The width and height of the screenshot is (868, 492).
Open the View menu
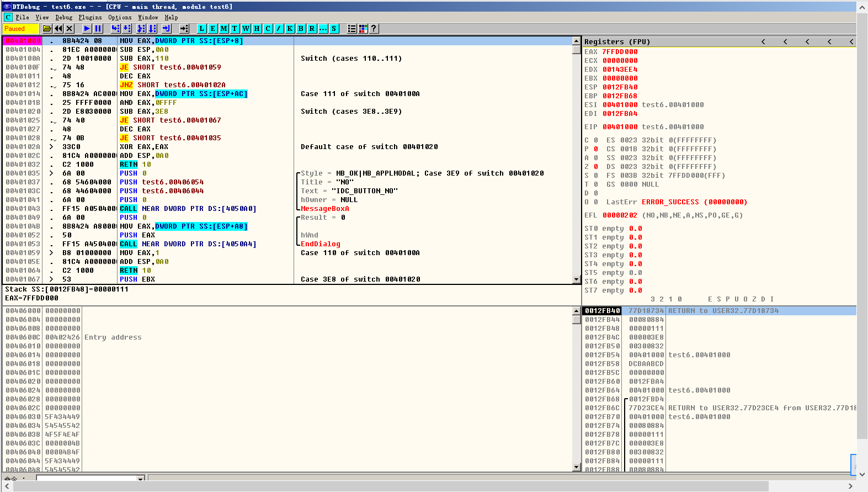42,17
